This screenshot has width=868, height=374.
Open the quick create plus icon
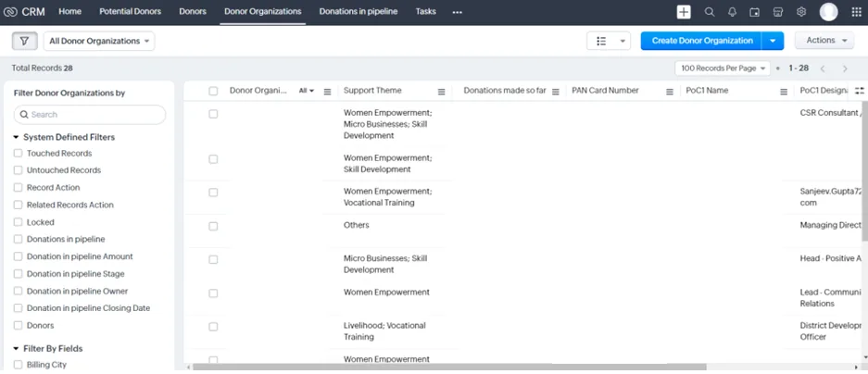[684, 12]
